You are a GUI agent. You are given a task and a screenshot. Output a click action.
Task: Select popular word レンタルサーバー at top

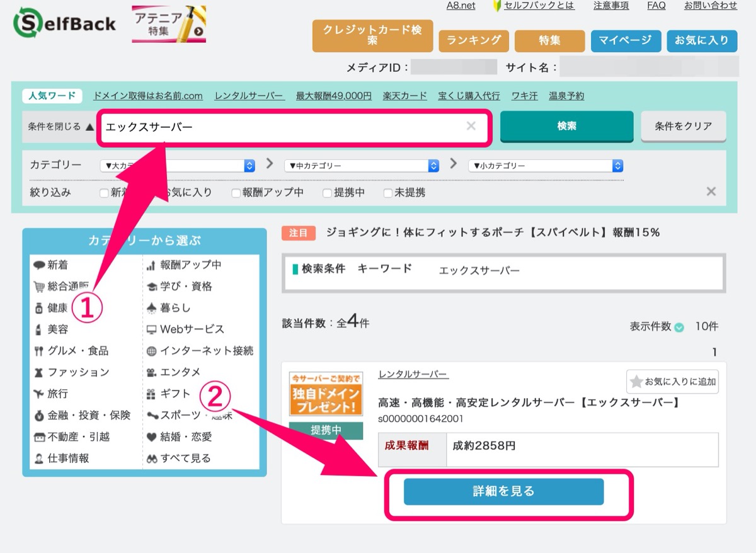249,96
